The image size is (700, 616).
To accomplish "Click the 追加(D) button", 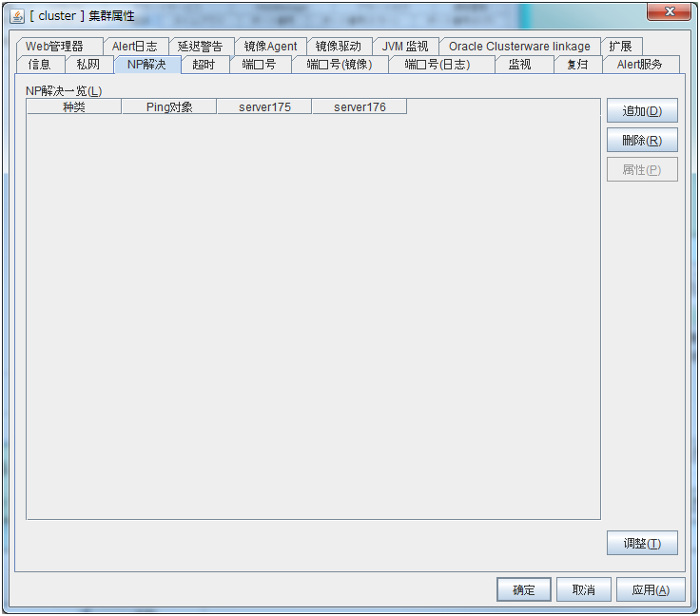I will [642, 111].
